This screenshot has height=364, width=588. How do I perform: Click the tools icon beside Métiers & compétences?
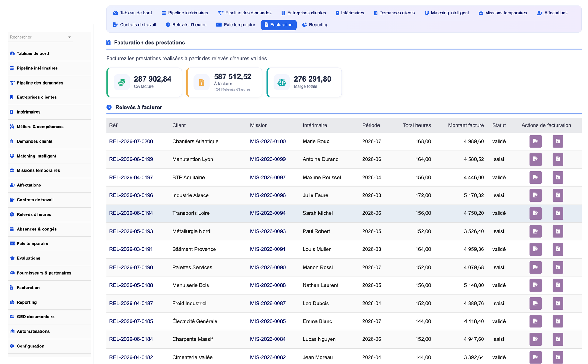pos(12,127)
